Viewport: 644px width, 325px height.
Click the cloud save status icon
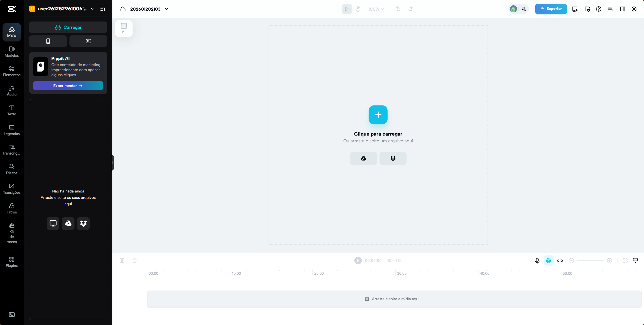122,9
